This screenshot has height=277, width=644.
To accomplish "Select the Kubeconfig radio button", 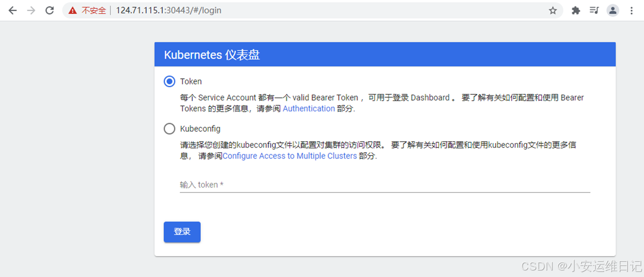I will tap(170, 129).
